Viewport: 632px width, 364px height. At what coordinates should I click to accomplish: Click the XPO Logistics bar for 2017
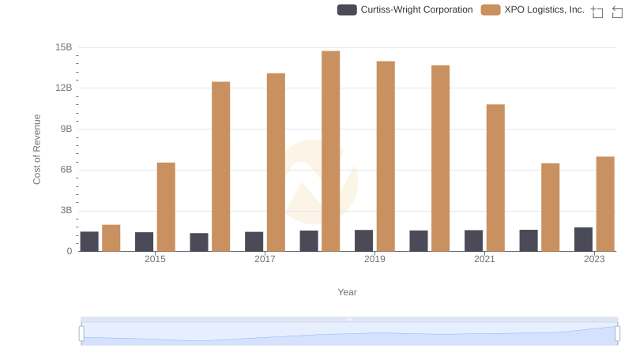point(276,163)
